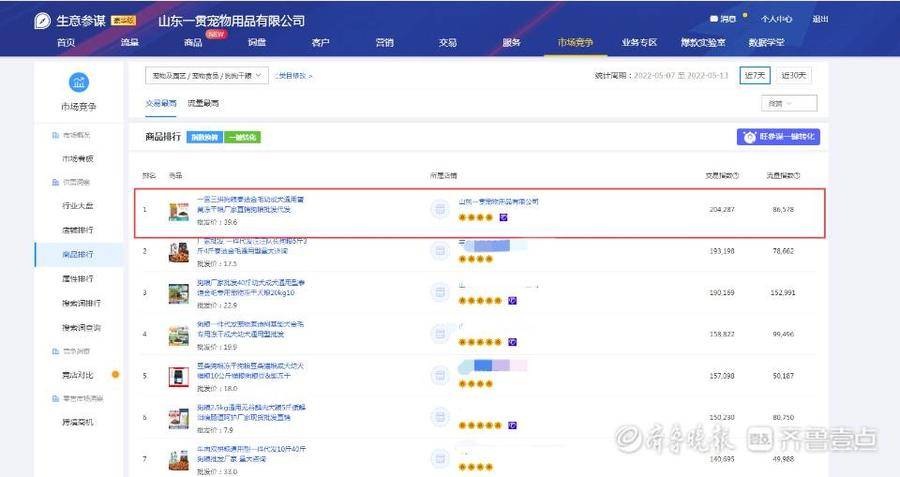
Task: Open thumbnail of rank 1 product
Action: tap(179, 211)
